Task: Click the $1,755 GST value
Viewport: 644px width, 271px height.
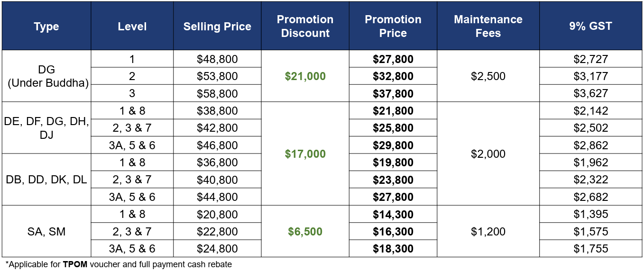Action: click(x=590, y=249)
